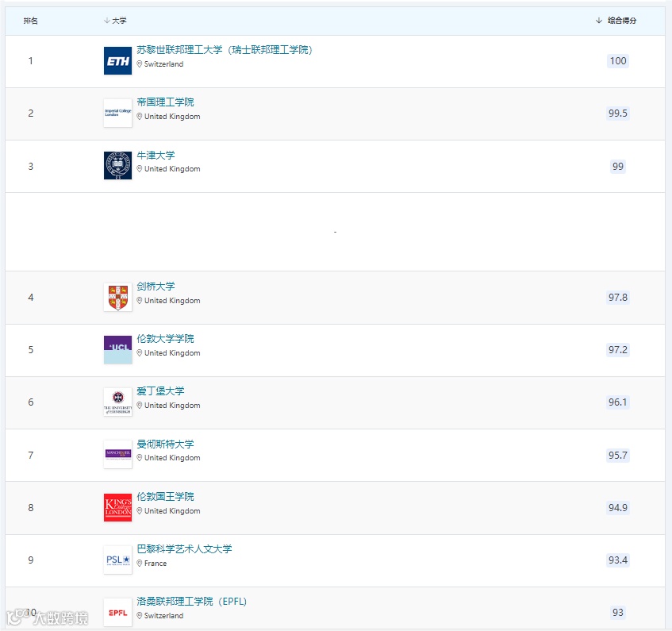Click the University of Edinburgh logo
This screenshot has width=672, height=631.
tap(118, 402)
